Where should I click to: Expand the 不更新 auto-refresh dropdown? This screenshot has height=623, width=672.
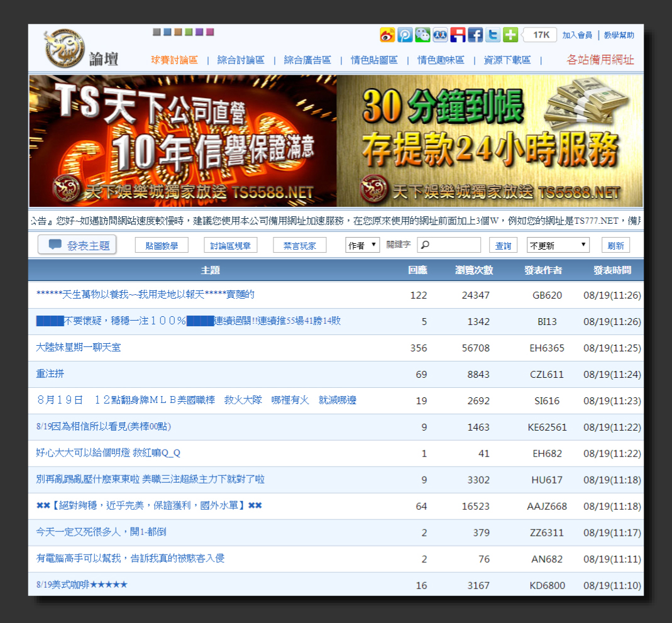tap(558, 245)
